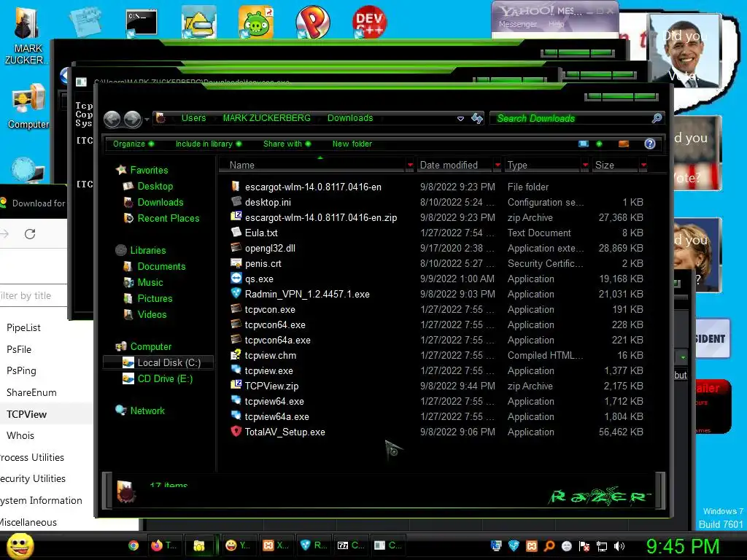The image size is (747, 560).
Task: Switch to Firefox on the taskbar
Action: pos(163,545)
